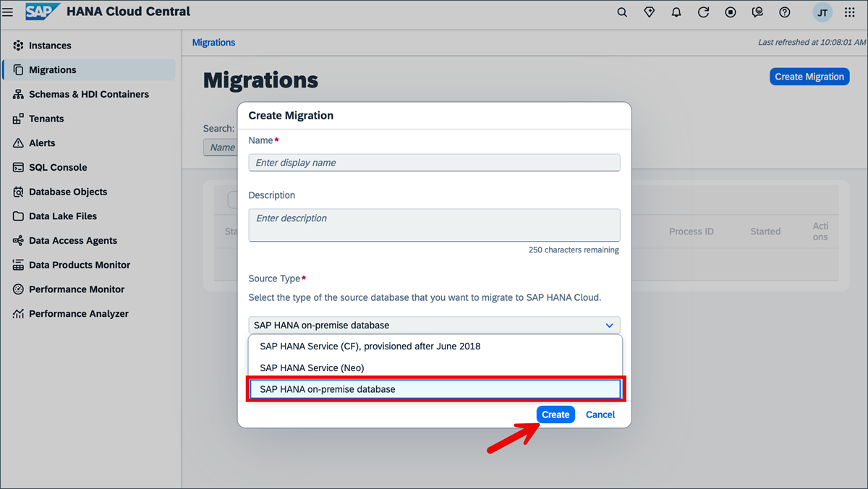868x489 pixels.
Task: Open the help question mark icon
Action: coord(785,12)
